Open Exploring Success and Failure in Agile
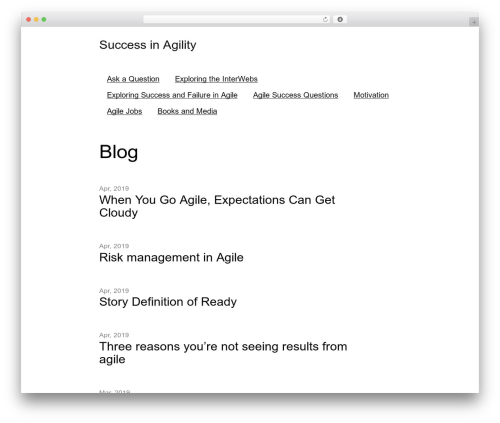The height and width of the screenshot is (423, 500). click(x=172, y=95)
